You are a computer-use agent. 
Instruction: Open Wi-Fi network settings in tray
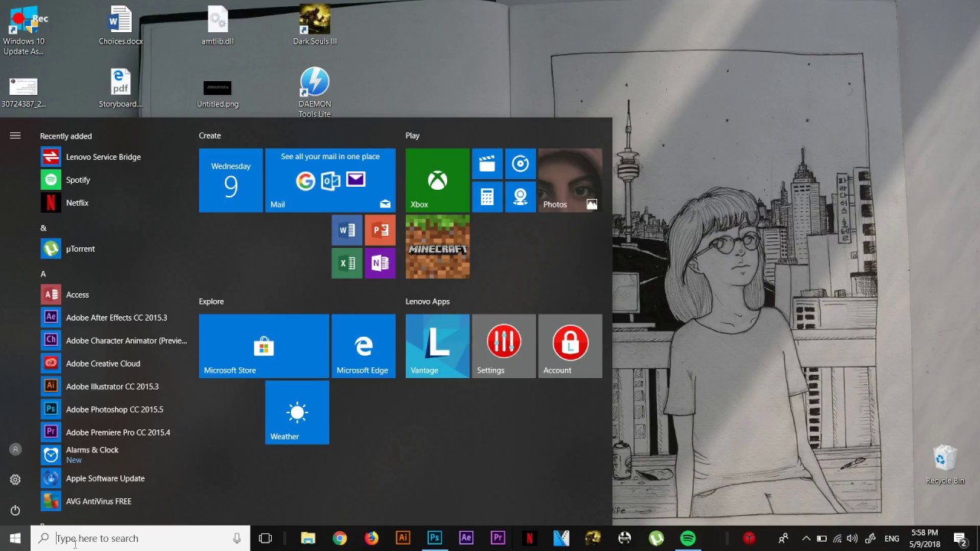[x=837, y=539]
